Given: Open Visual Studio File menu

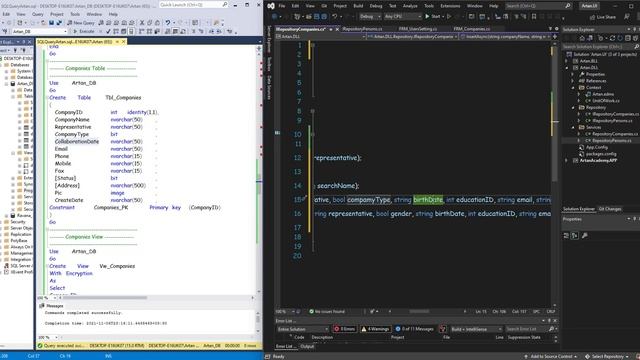Looking at the screenshot, I should [x=282, y=6].
